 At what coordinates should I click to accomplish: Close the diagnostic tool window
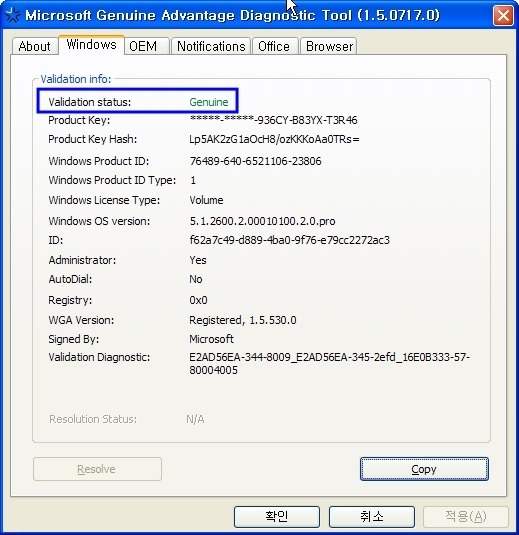[503, 15]
